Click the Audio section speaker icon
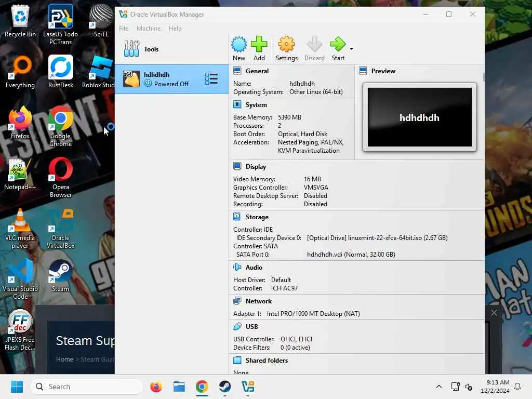This screenshot has width=532, height=399. tap(237, 267)
